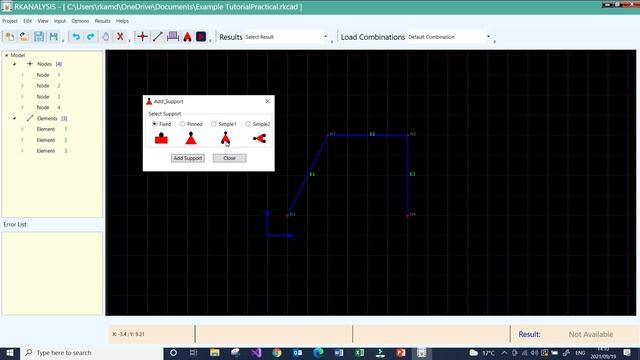This screenshot has width=640, height=360.
Task: Select Element 3 in tree
Action: click(x=52, y=151)
